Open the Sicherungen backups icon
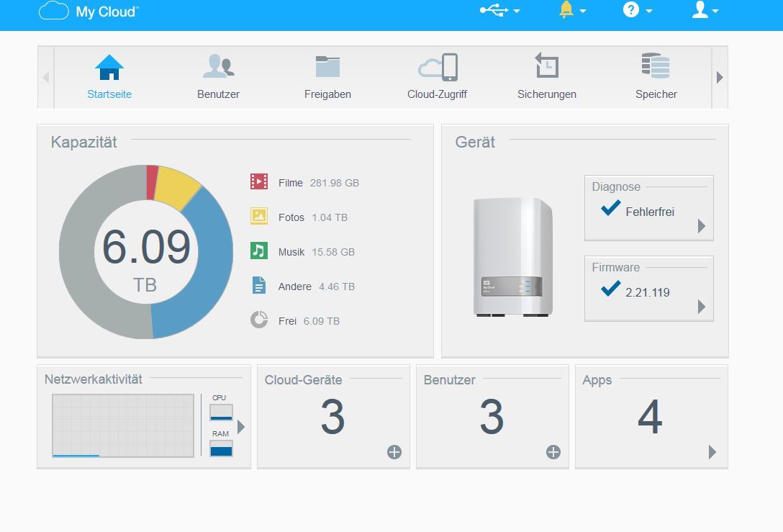The height and width of the screenshot is (532, 783). click(x=546, y=66)
